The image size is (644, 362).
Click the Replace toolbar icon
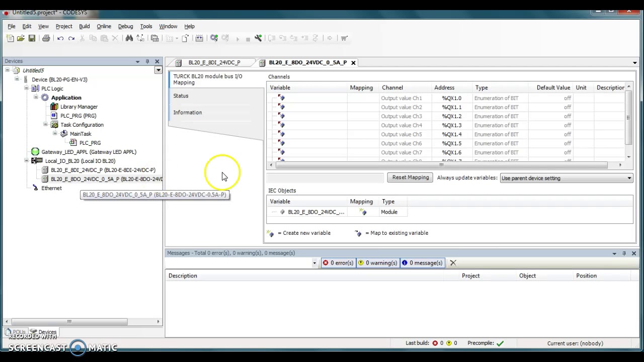pos(140,38)
